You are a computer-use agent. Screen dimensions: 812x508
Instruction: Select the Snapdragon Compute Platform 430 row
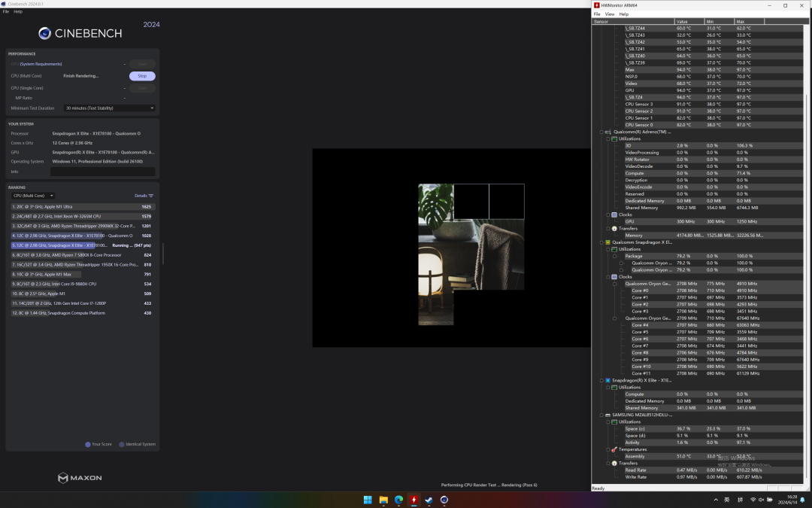[x=83, y=313]
